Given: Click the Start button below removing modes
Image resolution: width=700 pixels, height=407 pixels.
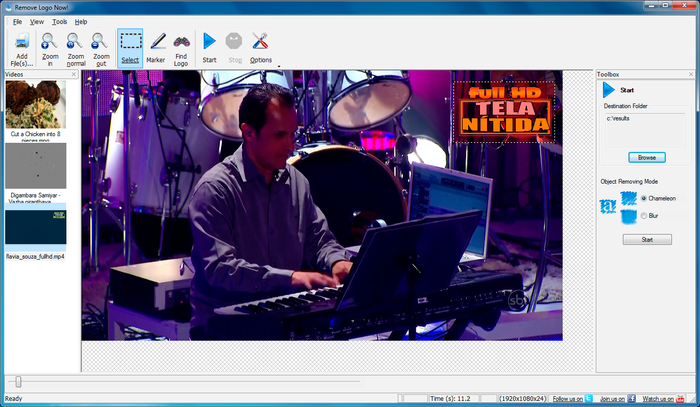Looking at the screenshot, I should click(647, 240).
